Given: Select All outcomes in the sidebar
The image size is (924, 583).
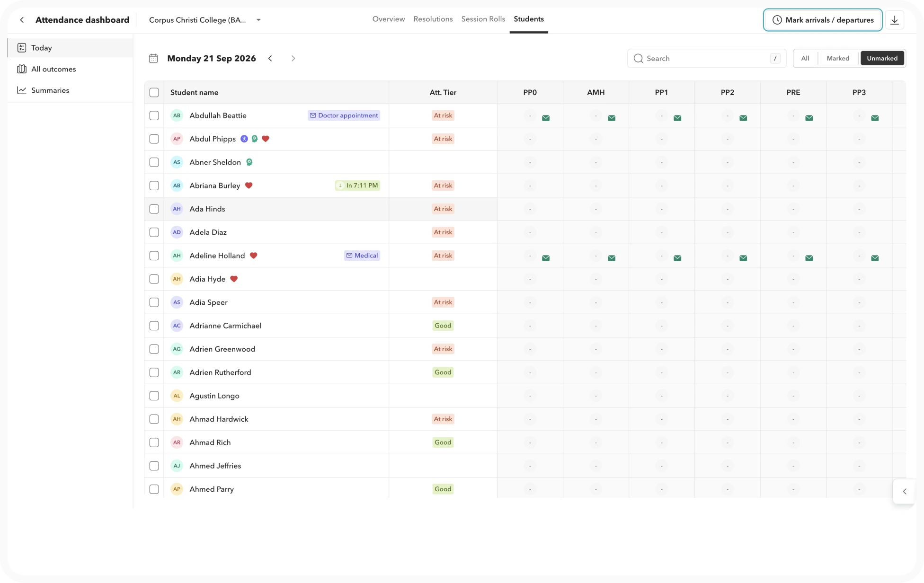Looking at the screenshot, I should click(70, 69).
